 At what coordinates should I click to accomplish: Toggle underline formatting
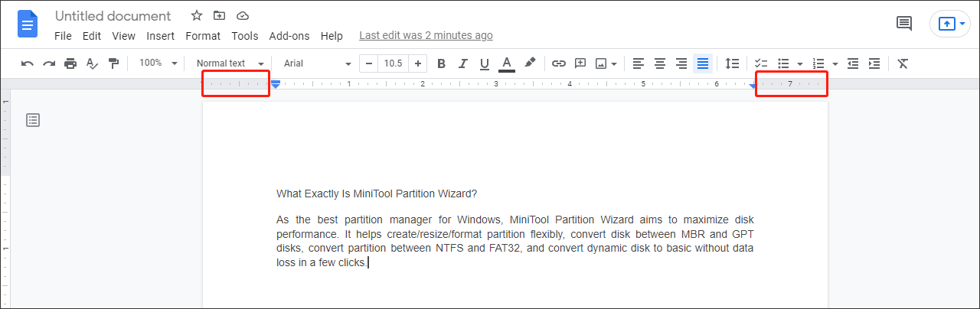click(484, 63)
